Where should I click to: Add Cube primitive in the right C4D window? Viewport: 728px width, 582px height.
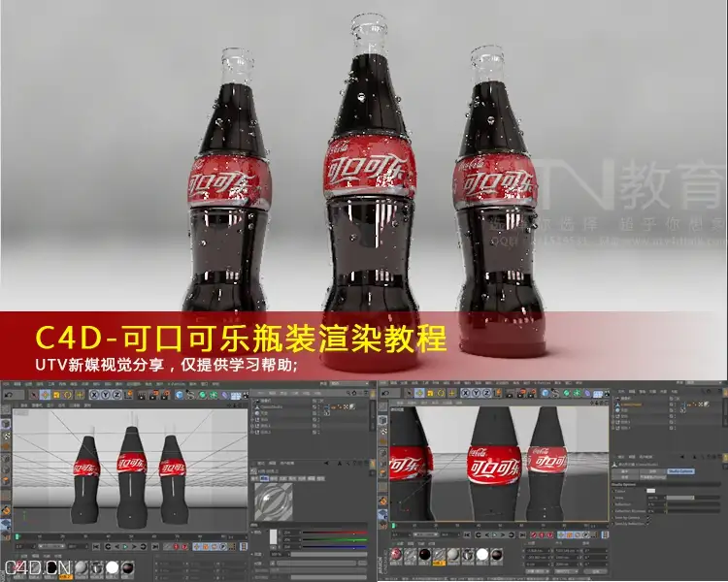click(x=546, y=393)
